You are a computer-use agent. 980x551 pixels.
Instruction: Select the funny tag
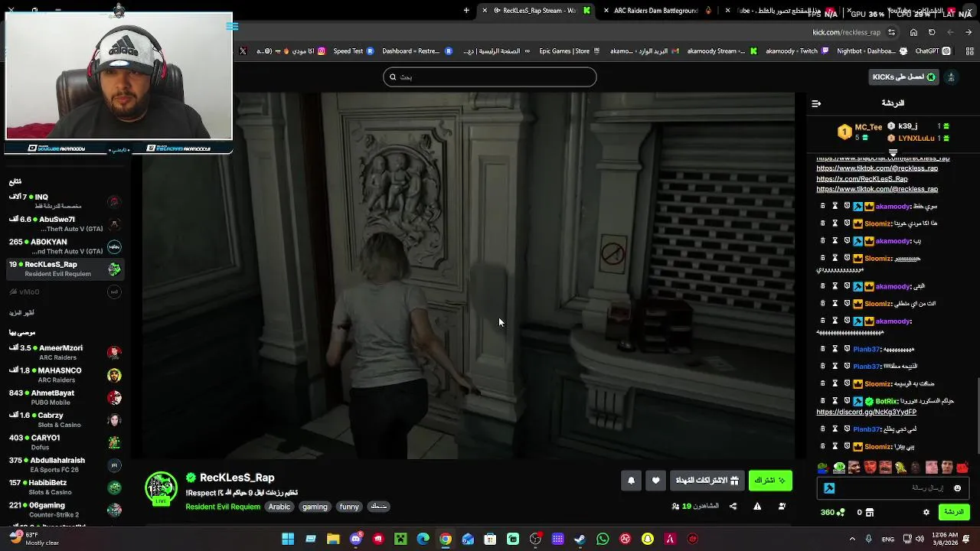349,507
